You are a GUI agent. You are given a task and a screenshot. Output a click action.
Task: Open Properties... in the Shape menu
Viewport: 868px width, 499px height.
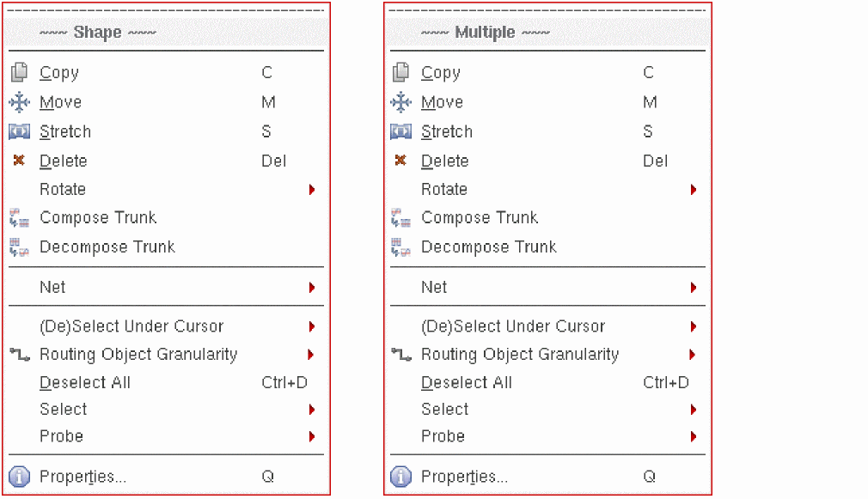point(83,477)
